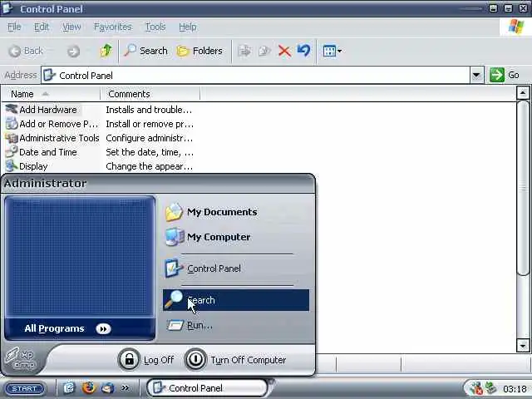
Task: Expand All Programs in Start menu
Action: (x=80, y=328)
